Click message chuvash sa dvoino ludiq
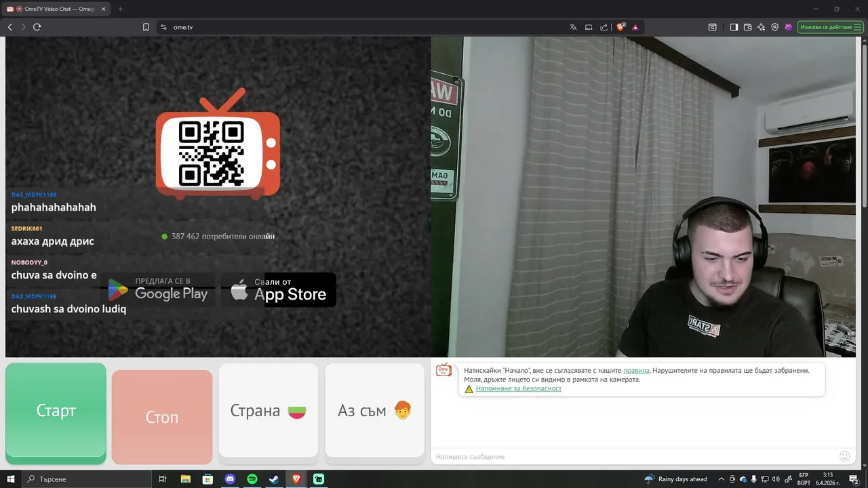The height and width of the screenshot is (488, 868). click(x=68, y=309)
